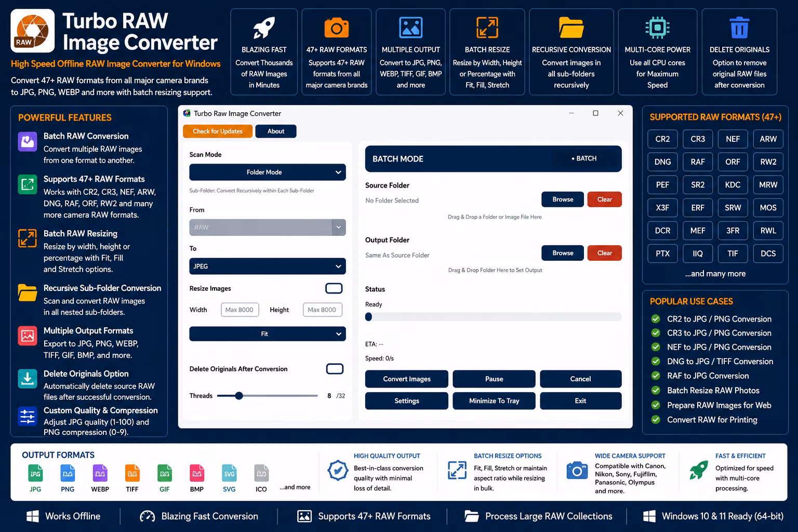The image size is (798, 532).
Task: Click the JPG output format file icon
Action: [x=35, y=473]
